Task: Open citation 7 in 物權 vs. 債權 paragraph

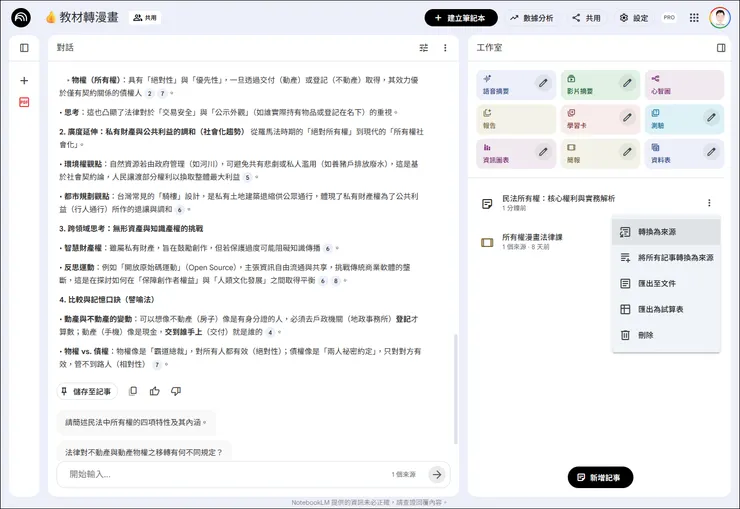Action: coord(157,365)
